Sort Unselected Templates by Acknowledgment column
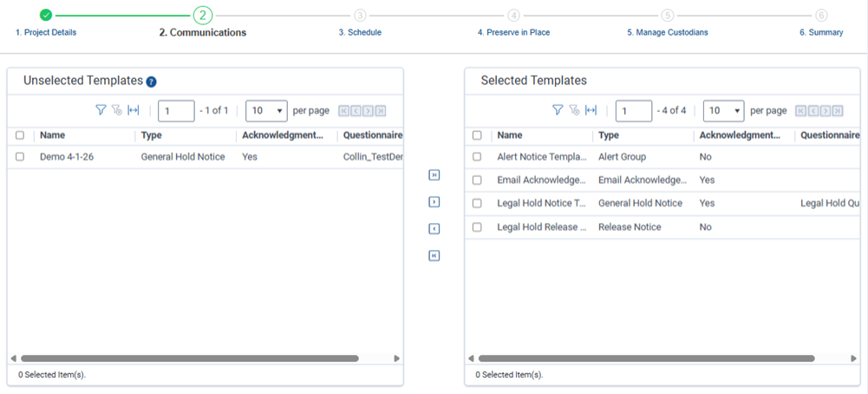Screen dimensions: 868x394 pyautogui.click(x=284, y=135)
